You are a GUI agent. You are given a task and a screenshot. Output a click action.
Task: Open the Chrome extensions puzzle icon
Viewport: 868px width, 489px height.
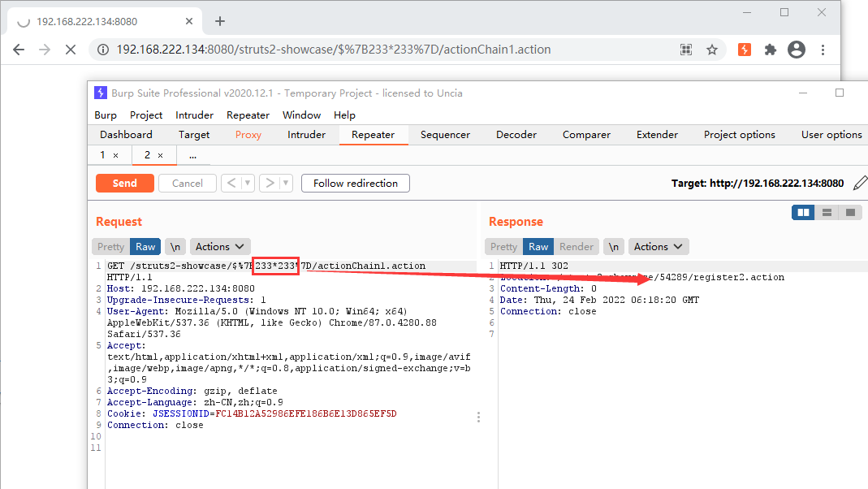(x=770, y=50)
